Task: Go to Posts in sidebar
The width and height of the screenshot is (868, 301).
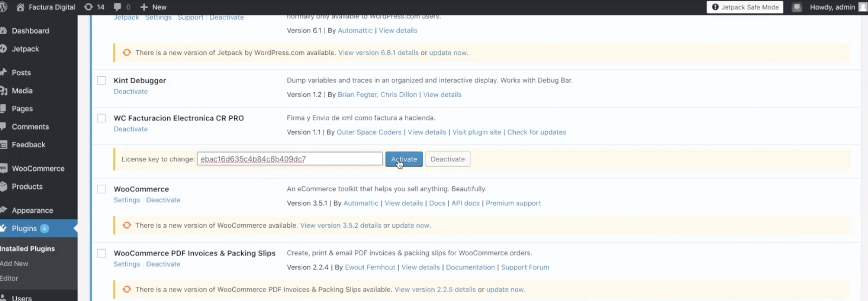Action: (x=21, y=73)
